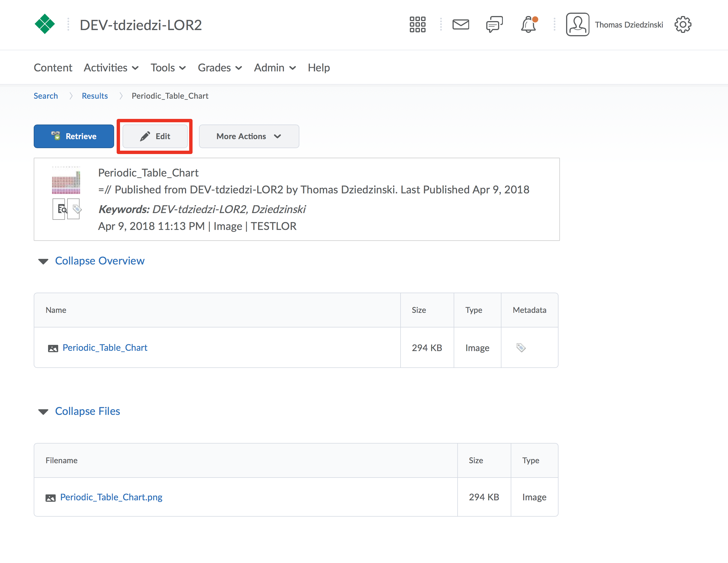Viewport: 728px width, 563px height.
Task: Click the DEV-tdziedzi-LOR2 course title
Action: point(141,25)
